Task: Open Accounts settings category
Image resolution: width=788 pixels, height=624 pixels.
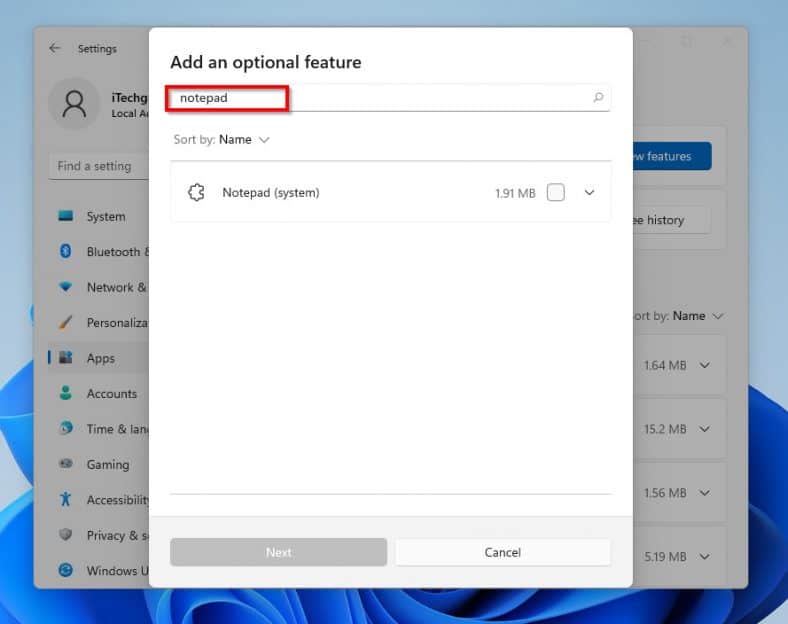Action: [99, 393]
